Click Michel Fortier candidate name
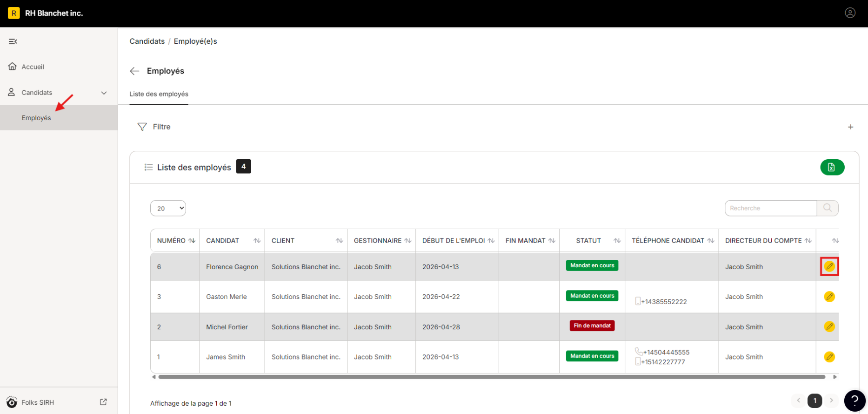The image size is (868, 414). pyautogui.click(x=227, y=327)
